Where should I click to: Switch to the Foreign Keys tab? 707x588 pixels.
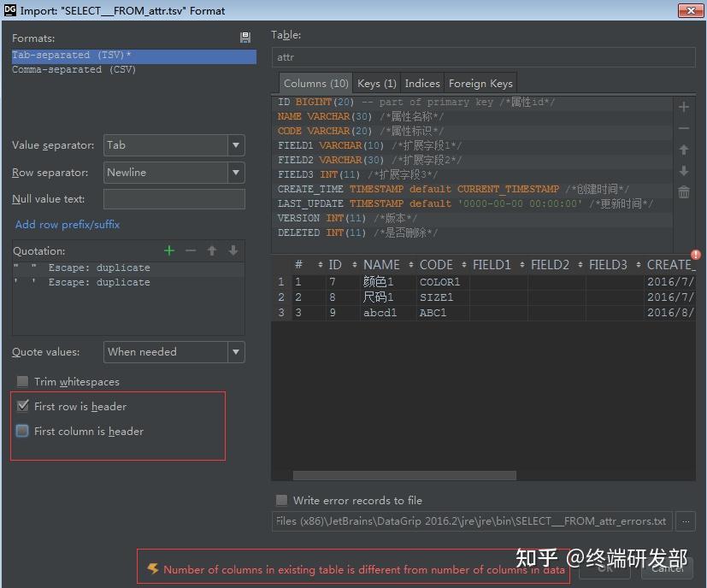480,83
